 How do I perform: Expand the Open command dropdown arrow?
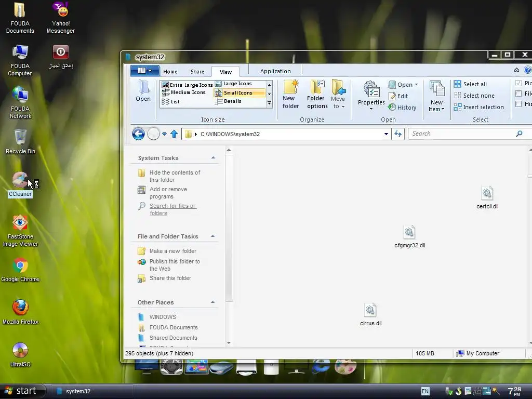[416, 85]
